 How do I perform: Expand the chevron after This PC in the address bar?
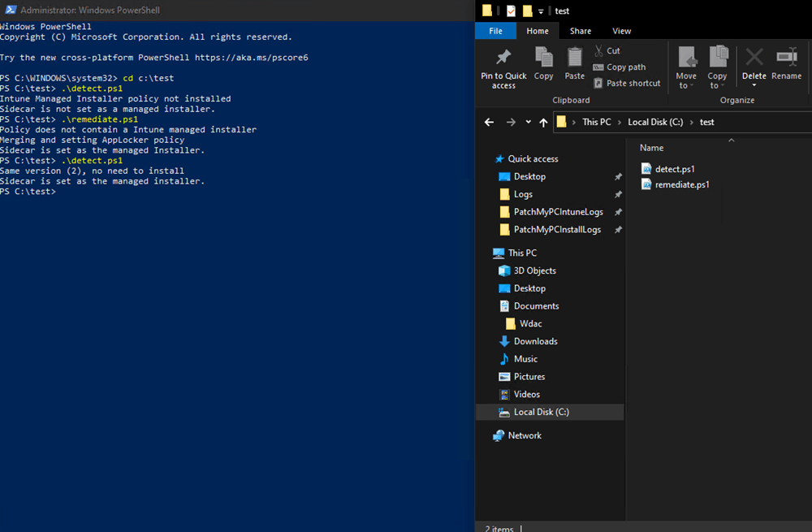(x=620, y=123)
